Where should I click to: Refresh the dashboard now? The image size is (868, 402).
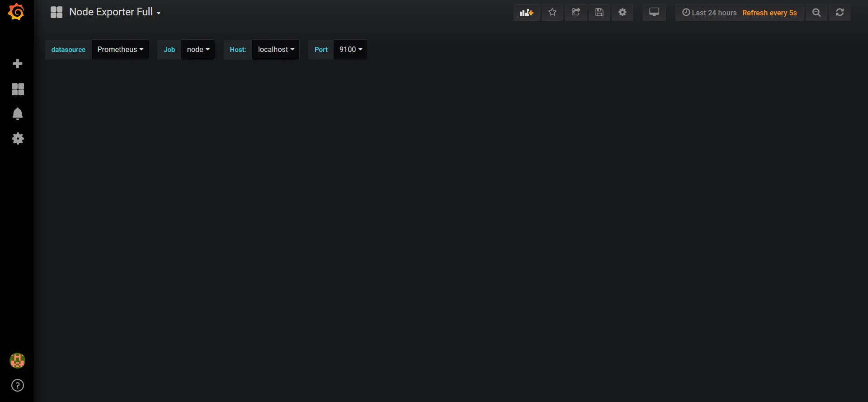pos(840,13)
